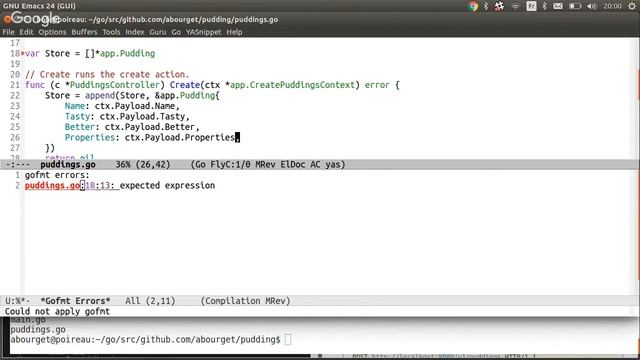Open the Fr keyboard layout indicator
The width and height of the screenshot is (640, 360).
(x=531, y=6)
